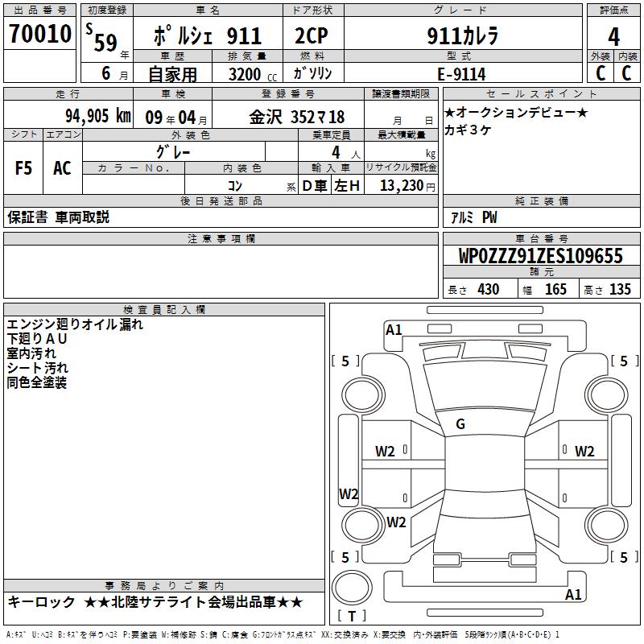Screen dimensions: 644x644
Task: Click the rear-right wheel circle in diagram
Action: point(607,525)
